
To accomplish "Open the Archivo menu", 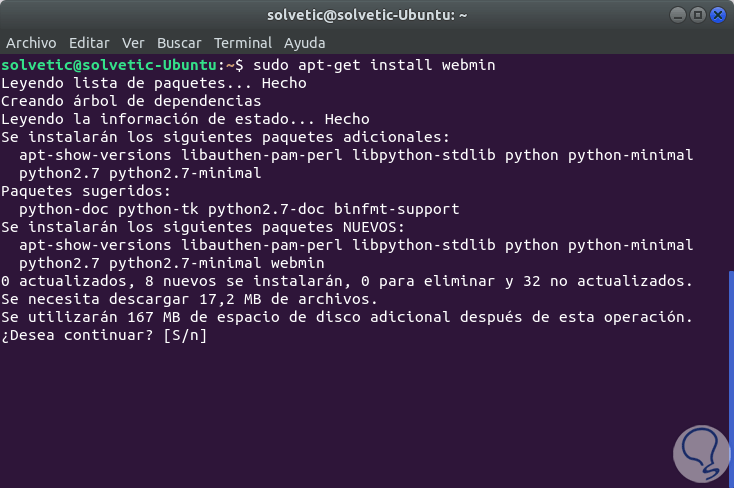I will click(31, 43).
